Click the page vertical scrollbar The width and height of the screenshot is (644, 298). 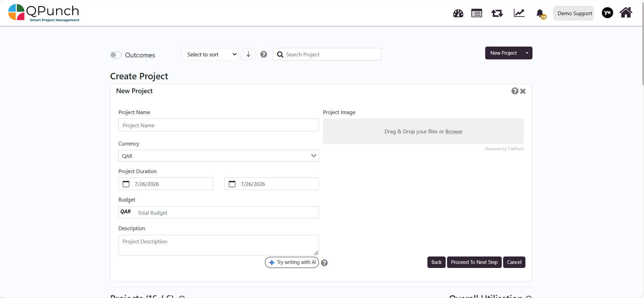click(643, 43)
